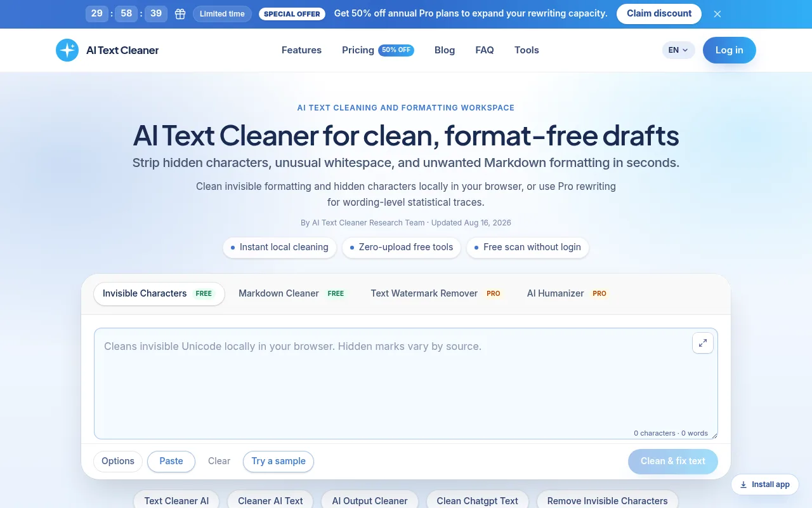Load sample text with Try a sample
Image resolution: width=812 pixels, height=508 pixels.
[x=278, y=462]
